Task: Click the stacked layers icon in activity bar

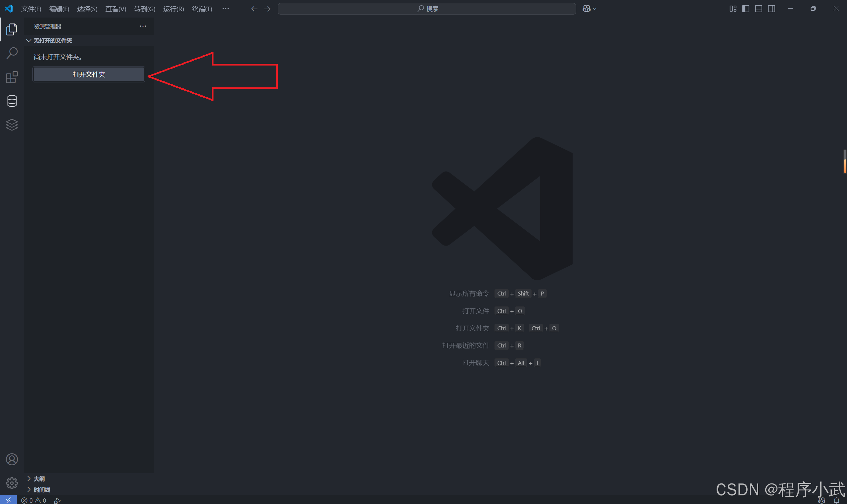Action: (x=12, y=125)
